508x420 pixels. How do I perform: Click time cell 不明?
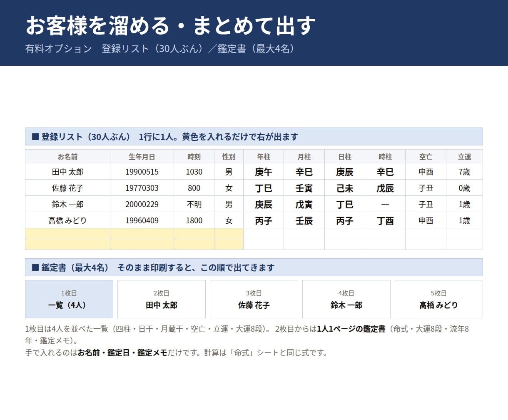coord(194,204)
